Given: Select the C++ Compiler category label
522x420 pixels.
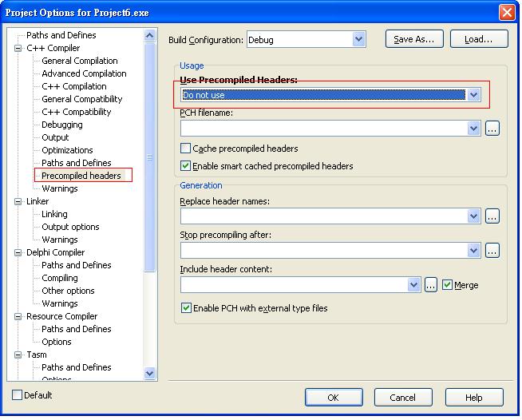Looking at the screenshot, I should point(53,48).
